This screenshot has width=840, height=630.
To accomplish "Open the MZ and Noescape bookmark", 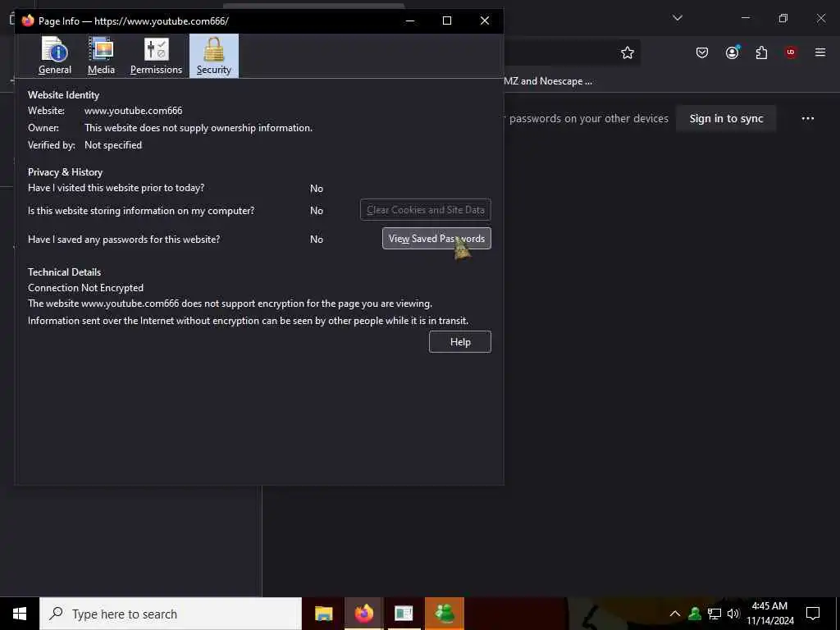I will pyautogui.click(x=547, y=81).
